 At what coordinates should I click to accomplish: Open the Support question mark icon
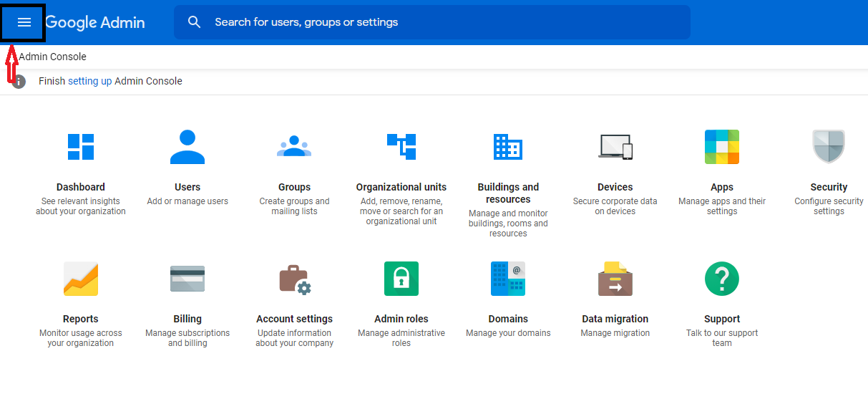point(722,279)
